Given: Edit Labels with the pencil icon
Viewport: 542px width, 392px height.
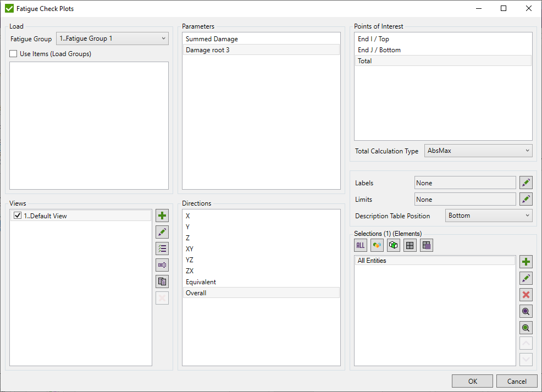Looking at the screenshot, I should pyautogui.click(x=526, y=183).
